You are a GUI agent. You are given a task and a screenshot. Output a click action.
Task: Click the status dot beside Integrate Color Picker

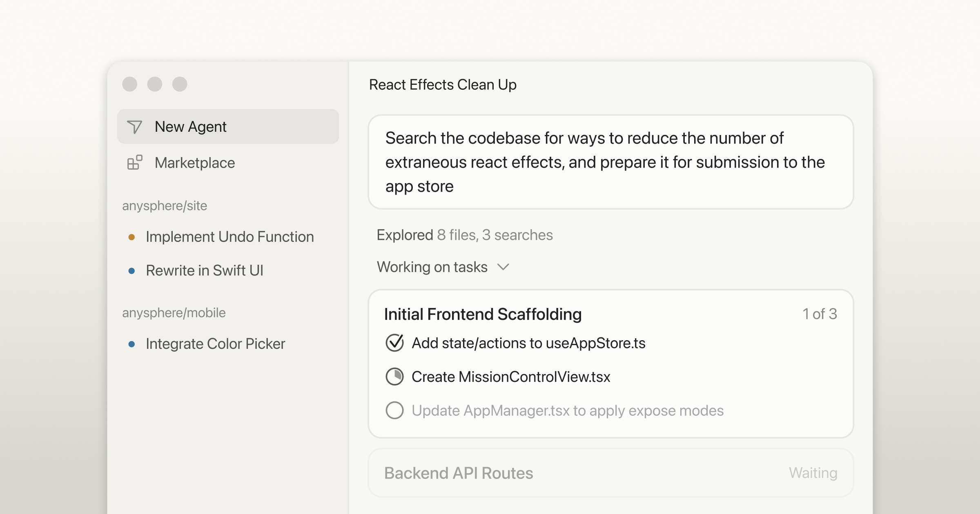[x=131, y=343]
